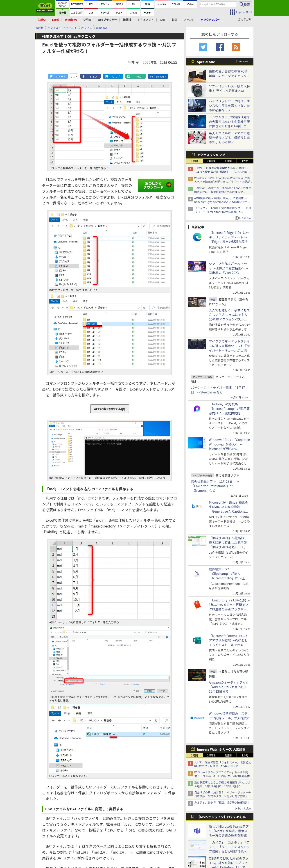Open the Microsoft Edge 119 article thumbnail
This screenshot has height=868, width=289.
pyautogui.click(x=197, y=237)
